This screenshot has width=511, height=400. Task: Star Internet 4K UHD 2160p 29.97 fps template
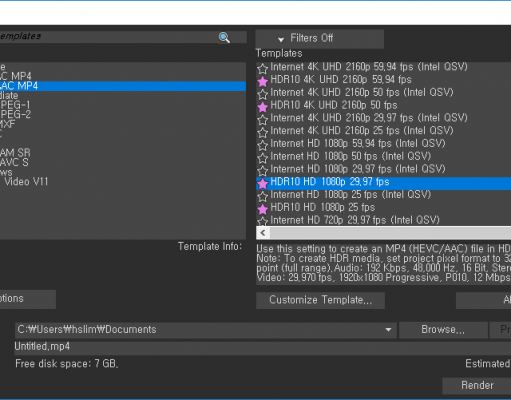tap(263, 120)
